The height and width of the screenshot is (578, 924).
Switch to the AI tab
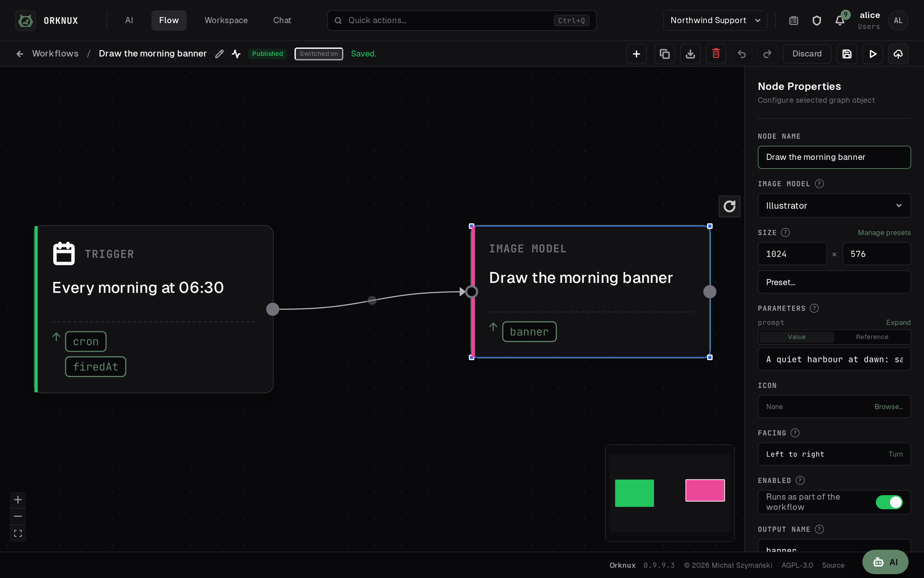point(129,21)
